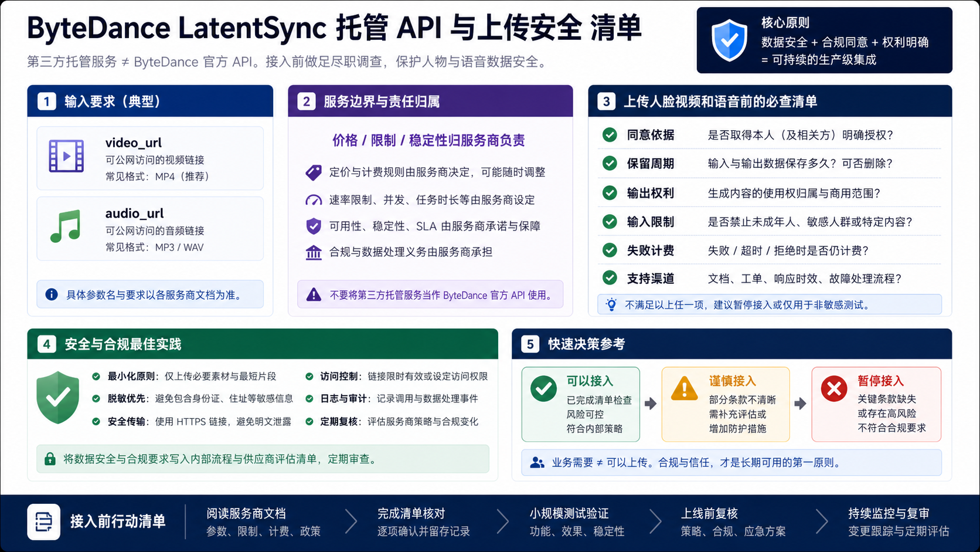Click the info icon beside 具体参数名与要求
The width and height of the screenshot is (980, 552).
coord(52,294)
